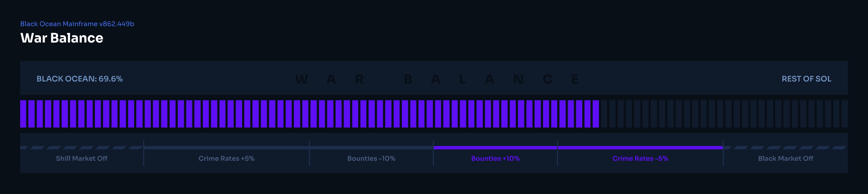Select the Black Market Off label
The height and width of the screenshot is (194, 868).
pos(785,158)
